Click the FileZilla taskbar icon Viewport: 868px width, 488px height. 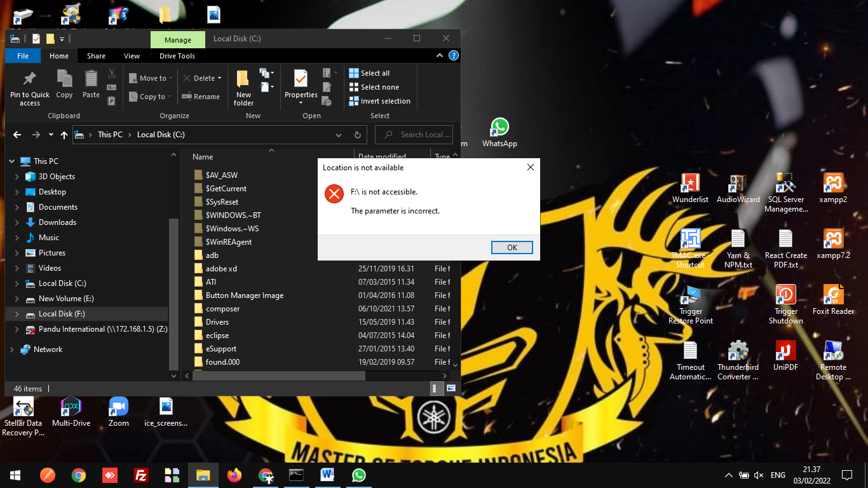[141, 475]
